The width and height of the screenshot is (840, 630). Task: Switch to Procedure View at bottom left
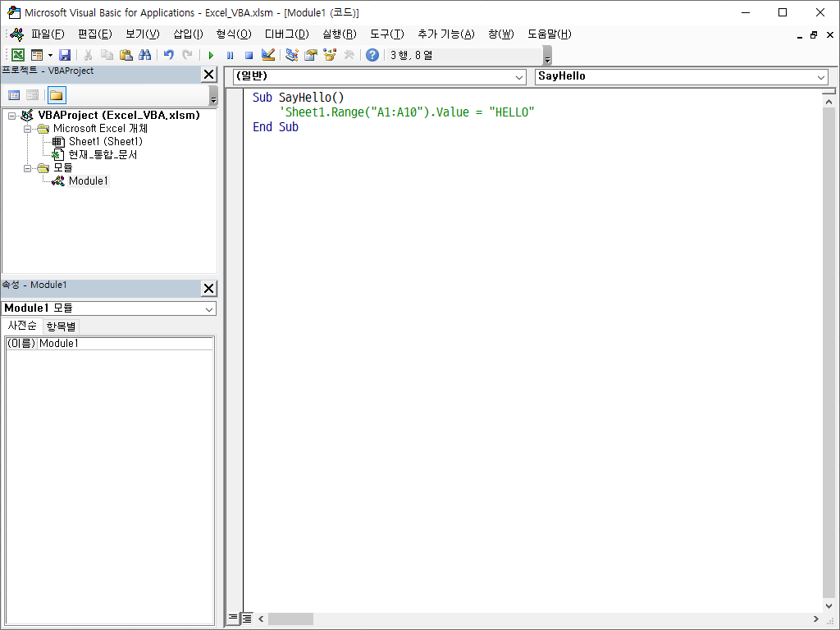[233, 619]
